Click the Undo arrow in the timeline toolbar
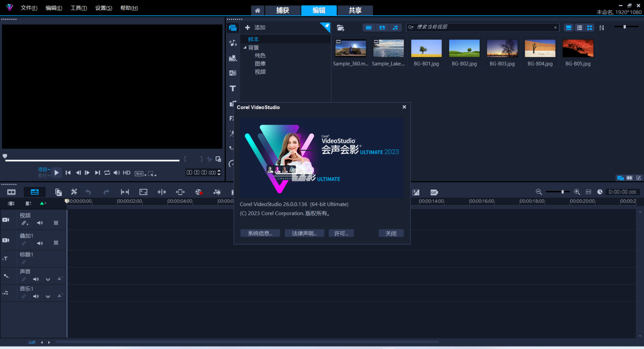The height and width of the screenshot is (349, 644). point(88,192)
